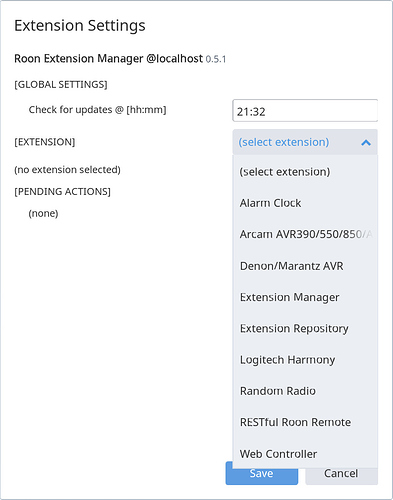The height and width of the screenshot is (500, 393).
Task: Choose the Arcam AVR390/550/850 extension option
Action: [x=305, y=234]
